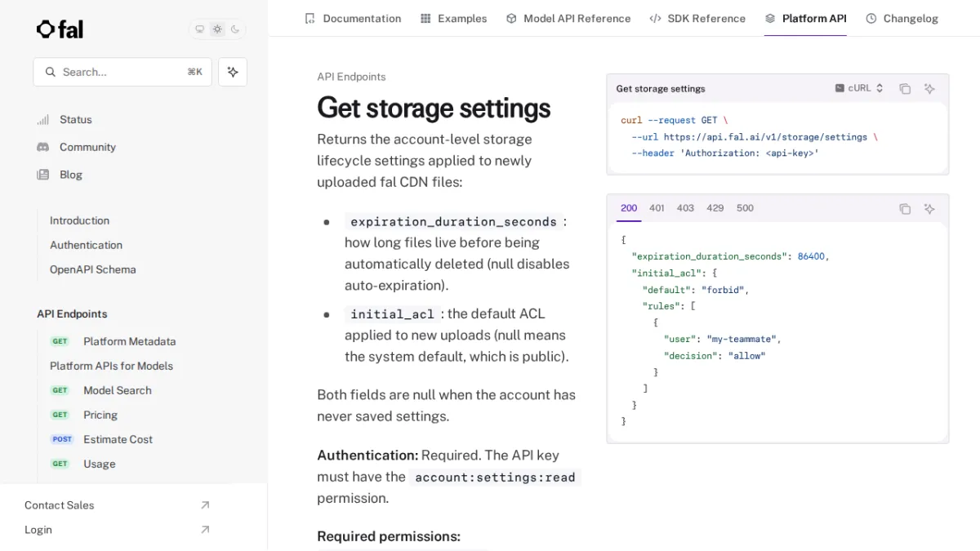Open Platform Metadata endpoint
This screenshot has height=551, width=980.
tap(129, 341)
